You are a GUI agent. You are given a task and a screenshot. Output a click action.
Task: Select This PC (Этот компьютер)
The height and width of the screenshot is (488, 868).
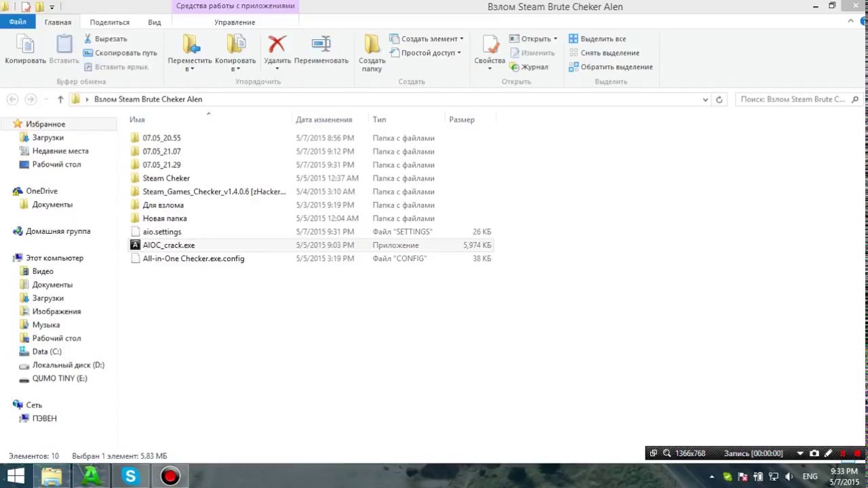54,258
